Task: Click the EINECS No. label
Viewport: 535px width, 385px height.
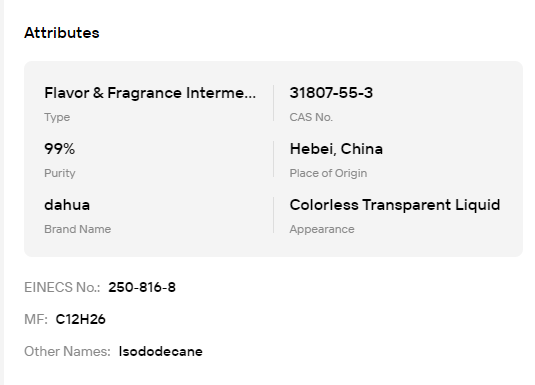Action: pyautogui.click(x=62, y=287)
